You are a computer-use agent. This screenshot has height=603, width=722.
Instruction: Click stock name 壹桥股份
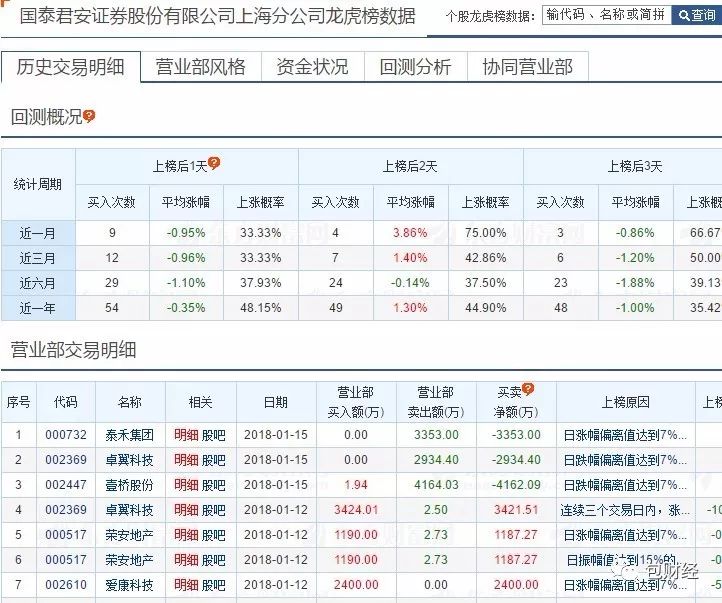click(x=129, y=485)
